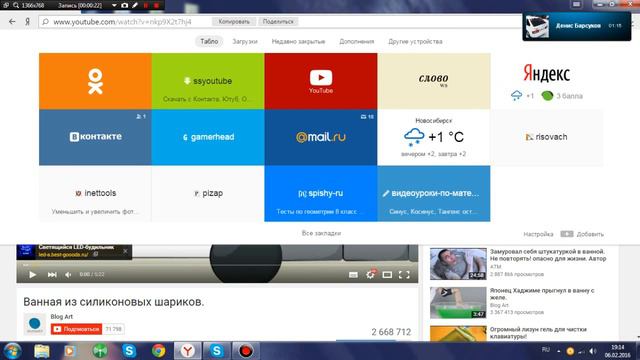
Task: Open the inettools tile
Action: pyautogui.click(x=95, y=193)
